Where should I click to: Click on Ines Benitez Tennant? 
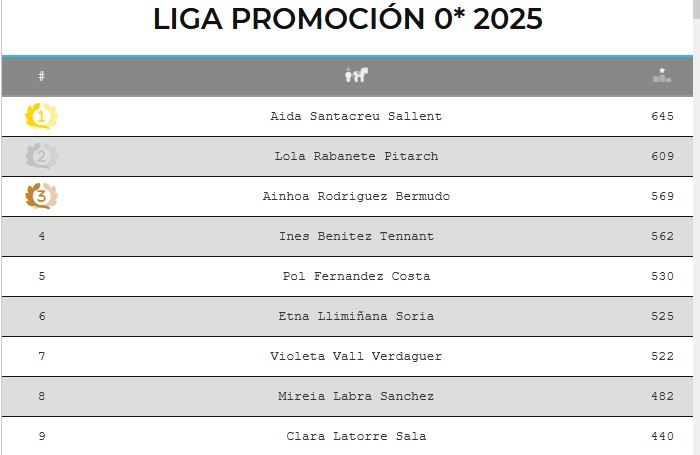tap(356, 236)
